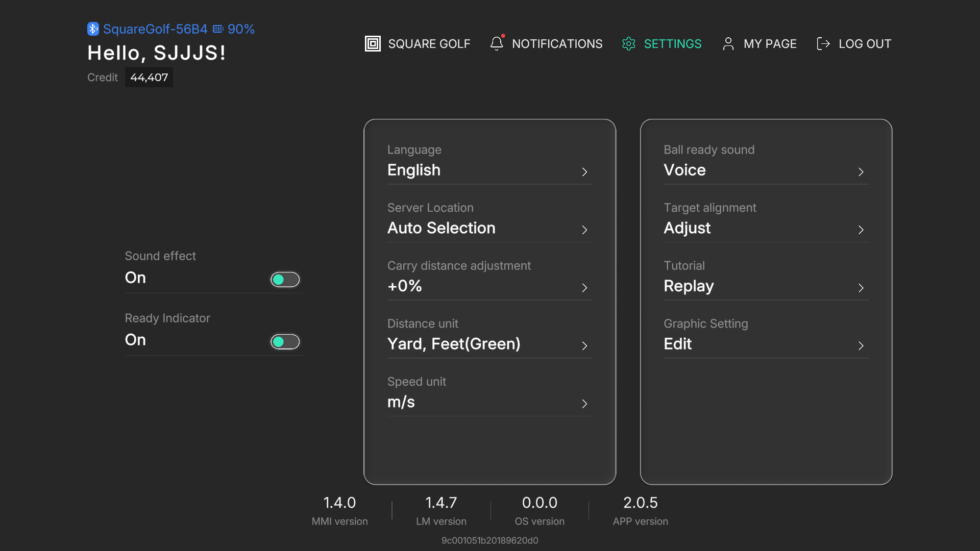Open the Speed unit m/s chevron
Image resolution: width=980 pixels, height=551 pixels.
(x=584, y=404)
